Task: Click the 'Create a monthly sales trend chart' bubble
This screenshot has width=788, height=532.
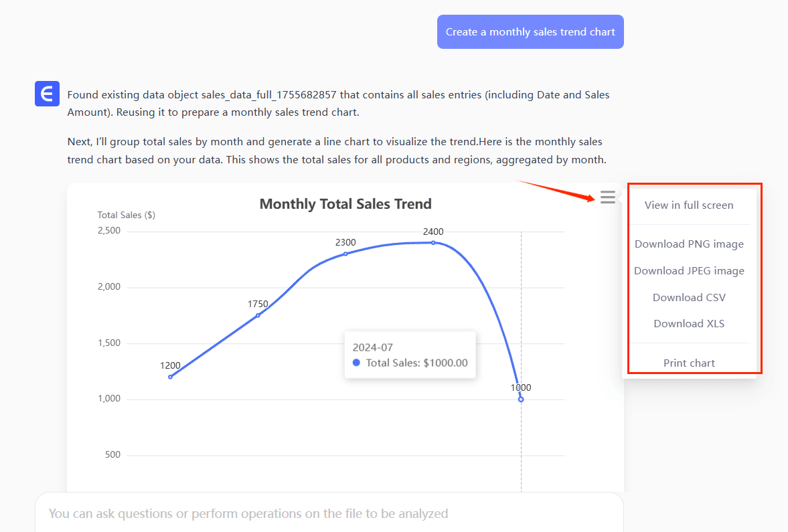Action: tap(530, 32)
